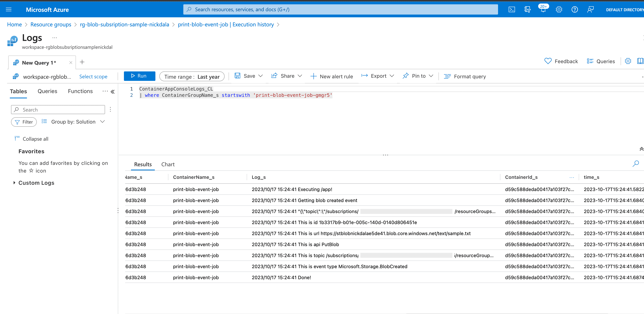Expand the Custom Logs tree node
The width and height of the screenshot is (644, 314).
coord(14,183)
